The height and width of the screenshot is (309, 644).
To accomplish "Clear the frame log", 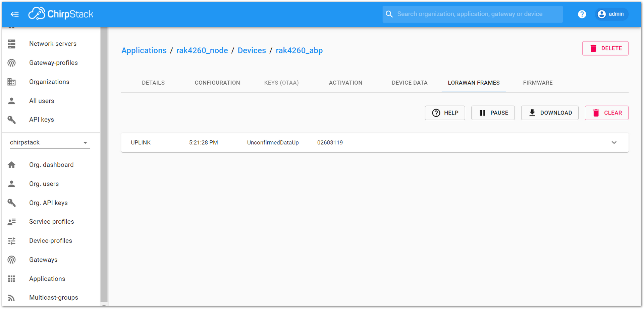I will click(607, 113).
